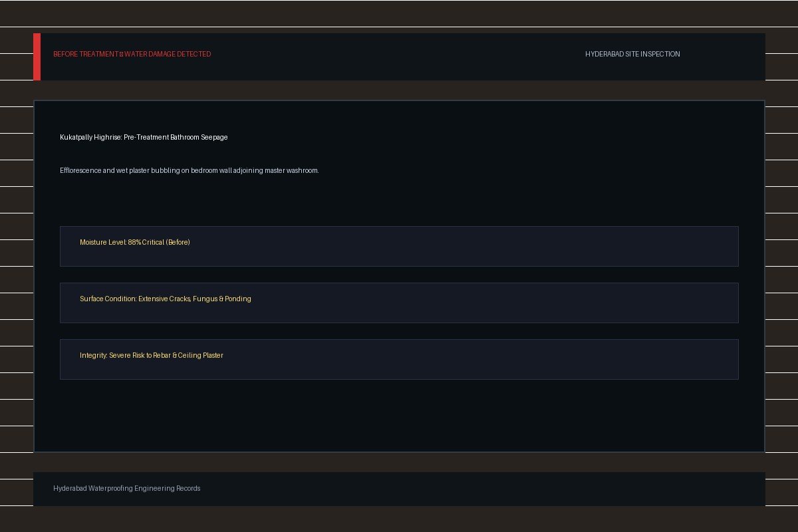Click 'Ceiling Plaster' in the Integrity row
This screenshot has height=532, width=798.
click(200, 355)
